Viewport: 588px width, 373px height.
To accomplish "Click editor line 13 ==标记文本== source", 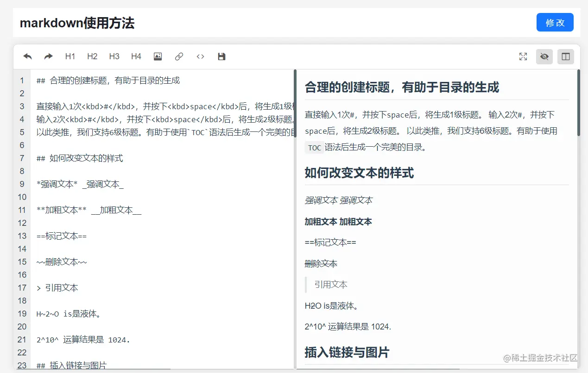I will point(62,236).
